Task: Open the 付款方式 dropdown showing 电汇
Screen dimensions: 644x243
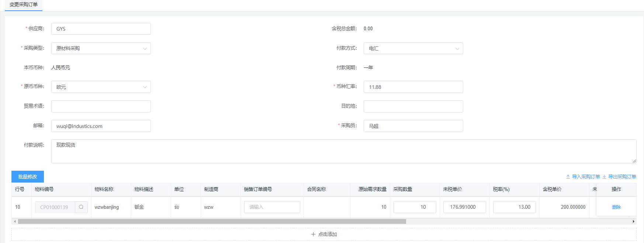Action: coord(457,48)
